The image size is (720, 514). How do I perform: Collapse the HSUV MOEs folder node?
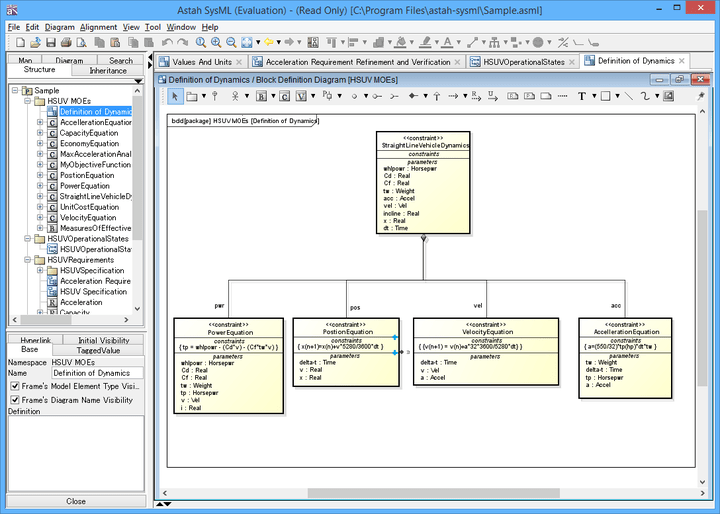(x=26, y=101)
